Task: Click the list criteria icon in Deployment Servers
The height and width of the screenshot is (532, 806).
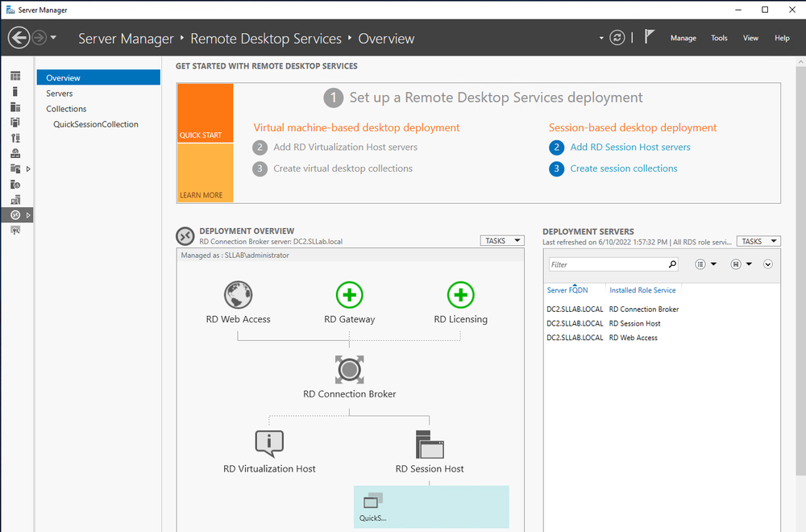Action: pos(700,264)
